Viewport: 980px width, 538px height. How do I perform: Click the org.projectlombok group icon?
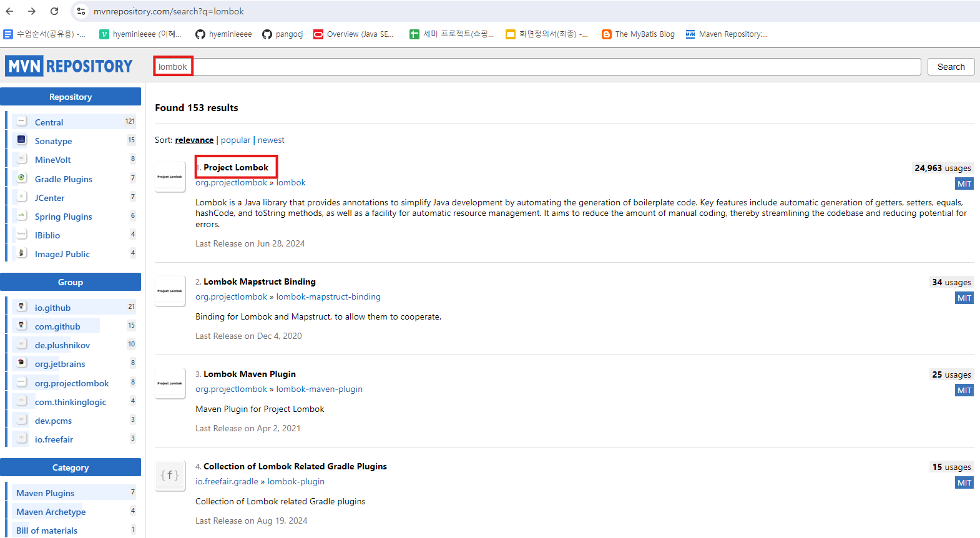click(22, 382)
